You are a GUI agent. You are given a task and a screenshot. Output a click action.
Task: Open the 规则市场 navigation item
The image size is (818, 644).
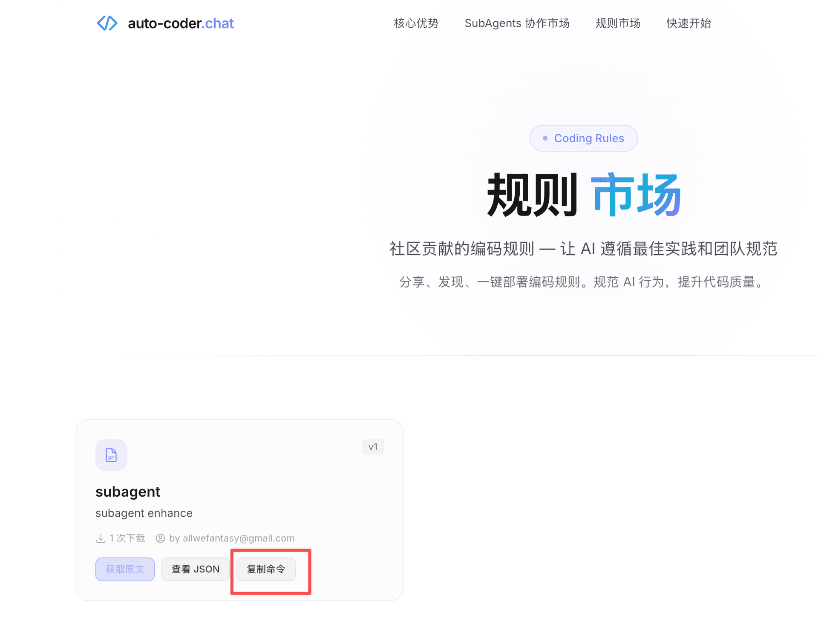coord(617,23)
